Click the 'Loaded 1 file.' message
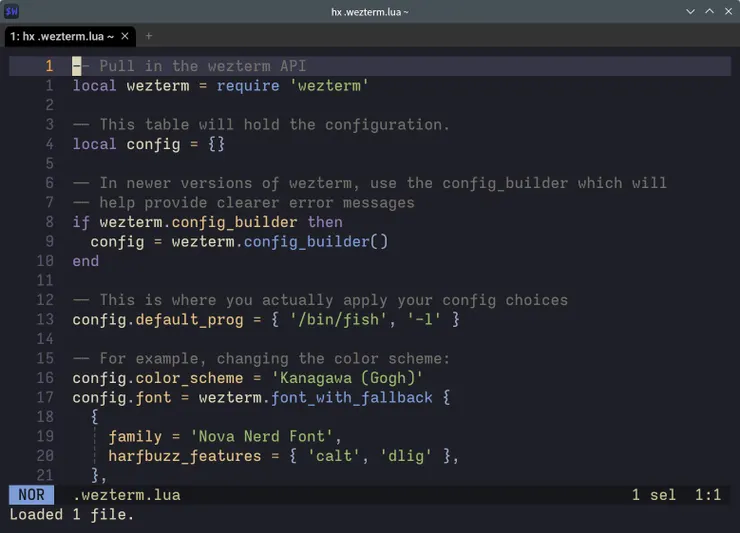The width and height of the screenshot is (740, 533). (72, 514)
